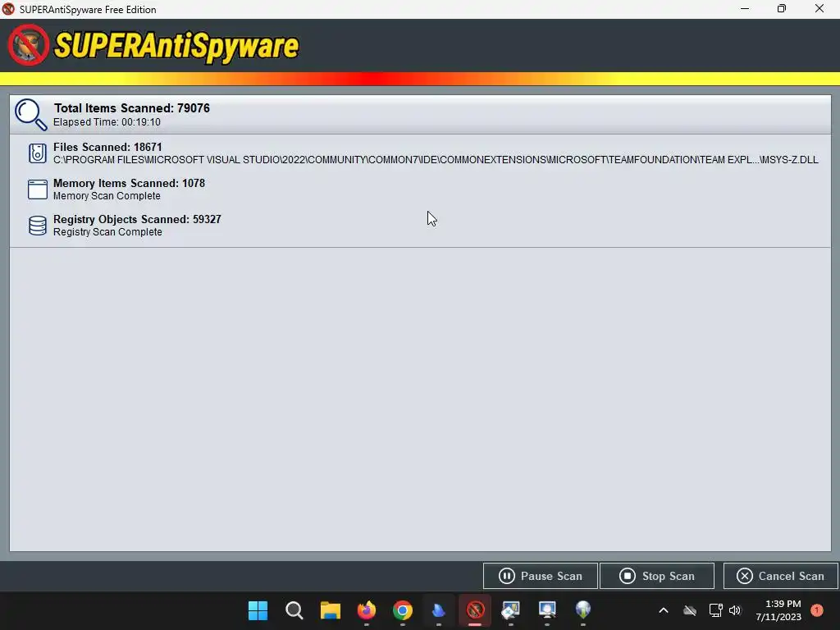This screenshot has height=630, width=840.
Task: Open the notification badge in the tray
Action: click(817, 610)
